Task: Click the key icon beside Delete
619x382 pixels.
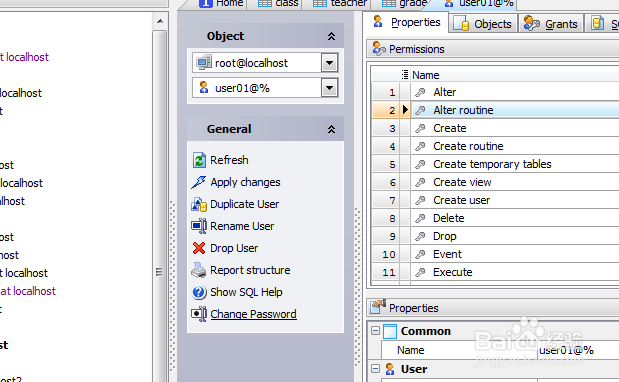Action: (420, 218)
